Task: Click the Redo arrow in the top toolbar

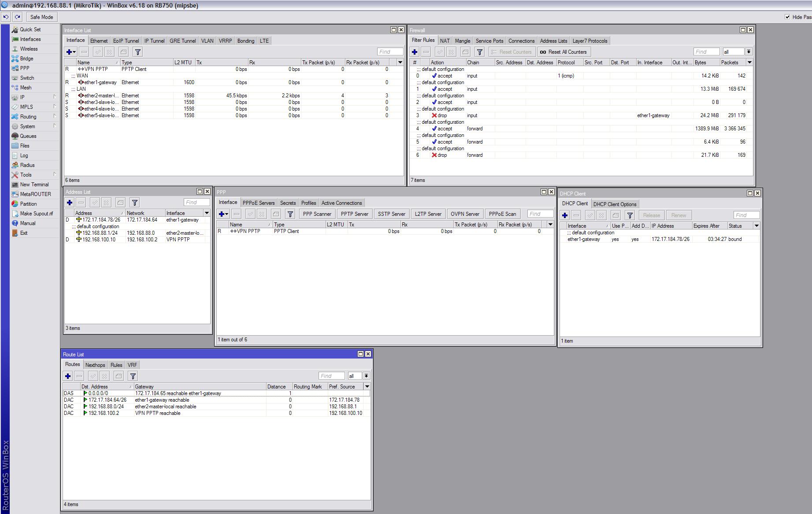Action: tap(17, 17)
